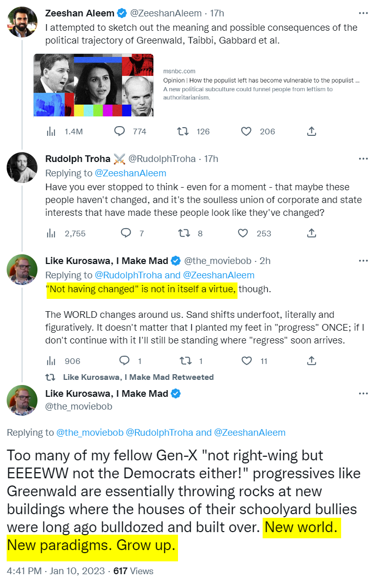376x588 pixels.
Task: View analytics on Rudolph Troha's reply
Action: 51,233
